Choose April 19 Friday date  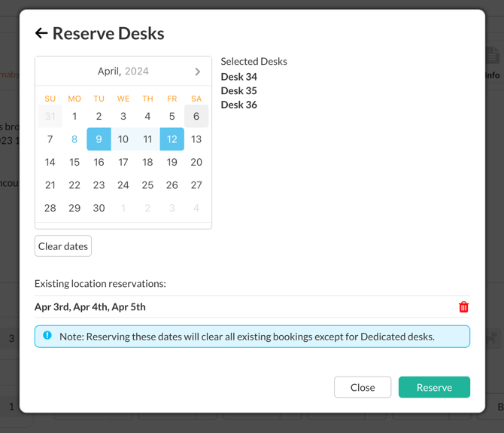[x=172, y=162]
